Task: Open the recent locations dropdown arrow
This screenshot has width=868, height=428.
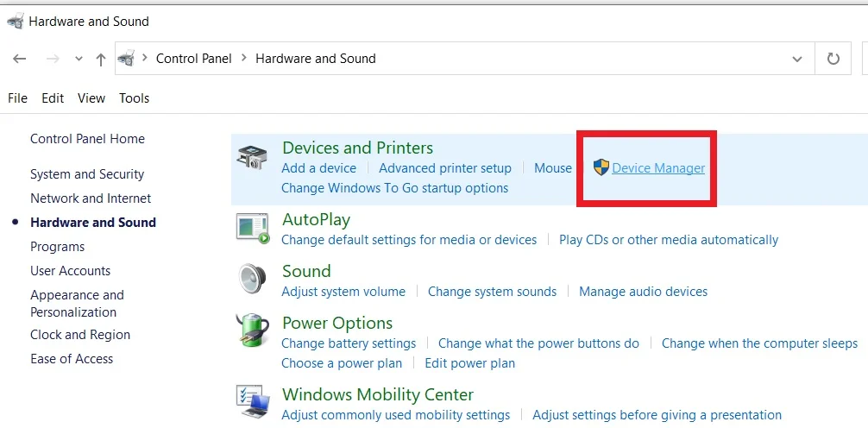Action: pos(79,59)
